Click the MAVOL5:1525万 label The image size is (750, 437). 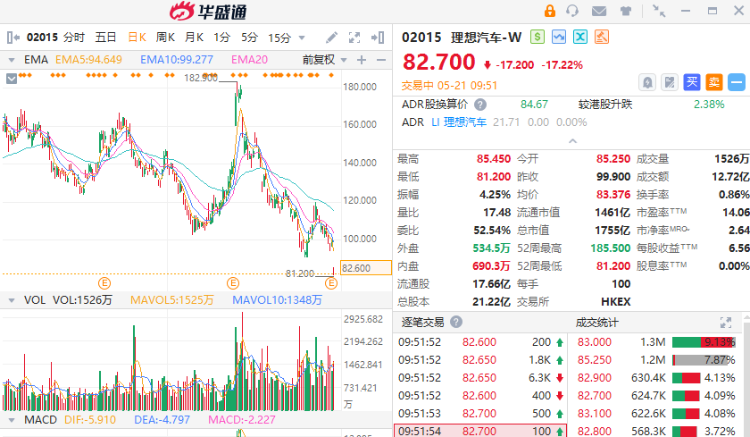[172, 300]
